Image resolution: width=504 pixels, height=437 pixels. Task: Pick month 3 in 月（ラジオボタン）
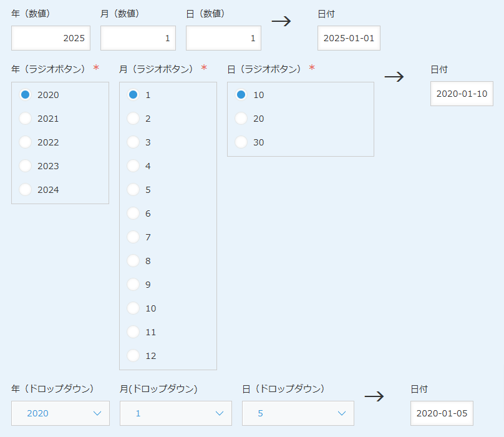[133, 142]
